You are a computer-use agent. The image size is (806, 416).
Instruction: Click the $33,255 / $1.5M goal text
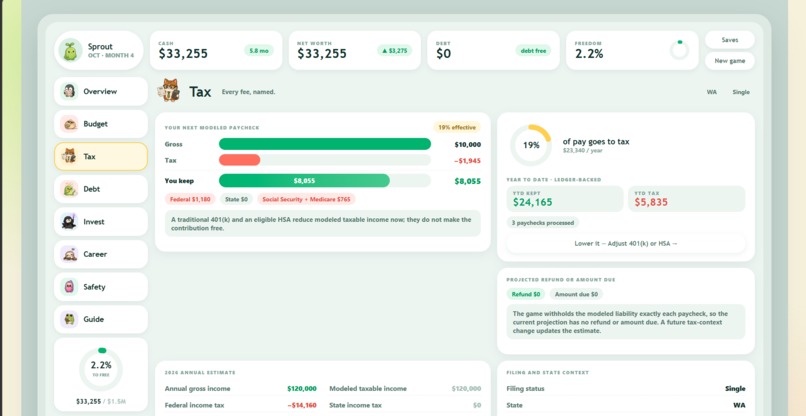coord(101,401)
